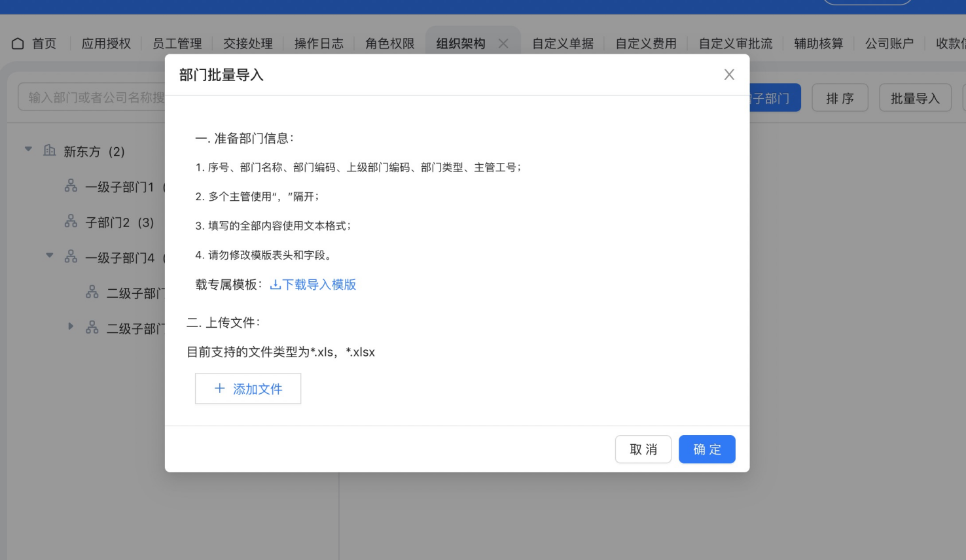Open the 自定义费用 tab
966x560 pixels.
point(646,44)
